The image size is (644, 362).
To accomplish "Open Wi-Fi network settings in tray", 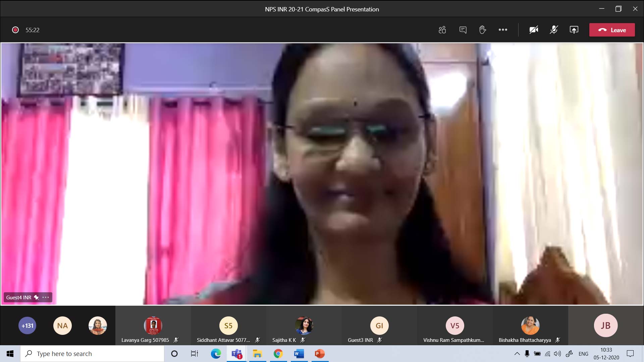I will (x=547, y=354).
